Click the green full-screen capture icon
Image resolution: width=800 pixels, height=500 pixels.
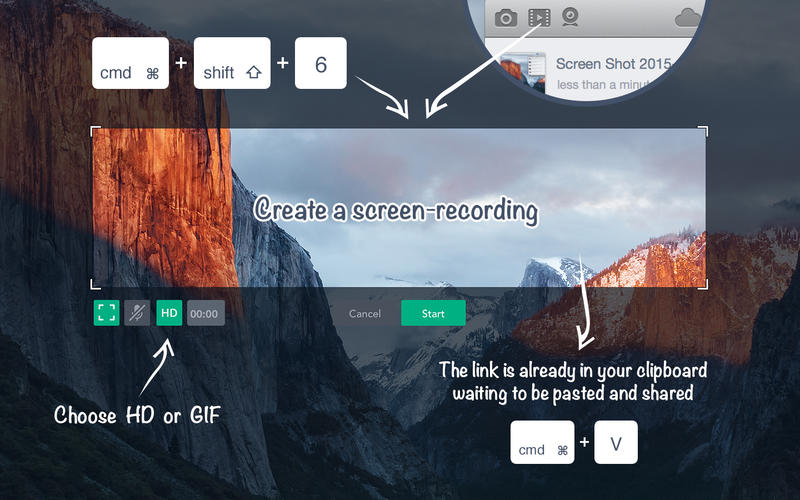pyautogui.click(x=106, y=313)
